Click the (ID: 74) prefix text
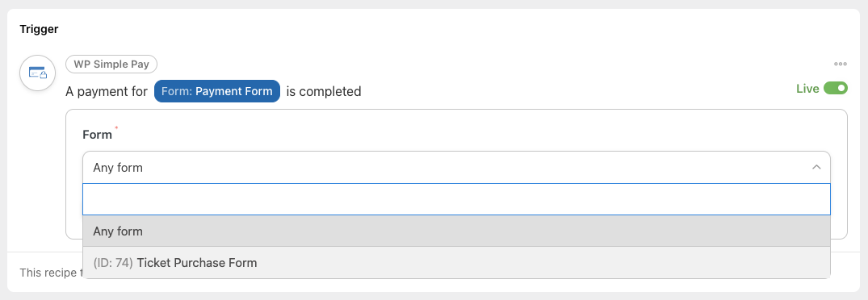This screenshot has width=868, height=300. pyautogui.click(x=113, y=262)
